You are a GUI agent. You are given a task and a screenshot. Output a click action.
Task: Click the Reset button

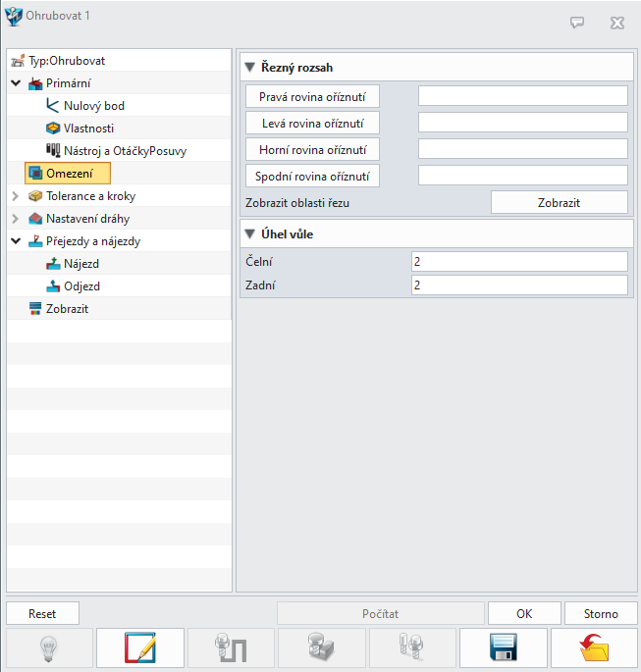pos(42,613)
